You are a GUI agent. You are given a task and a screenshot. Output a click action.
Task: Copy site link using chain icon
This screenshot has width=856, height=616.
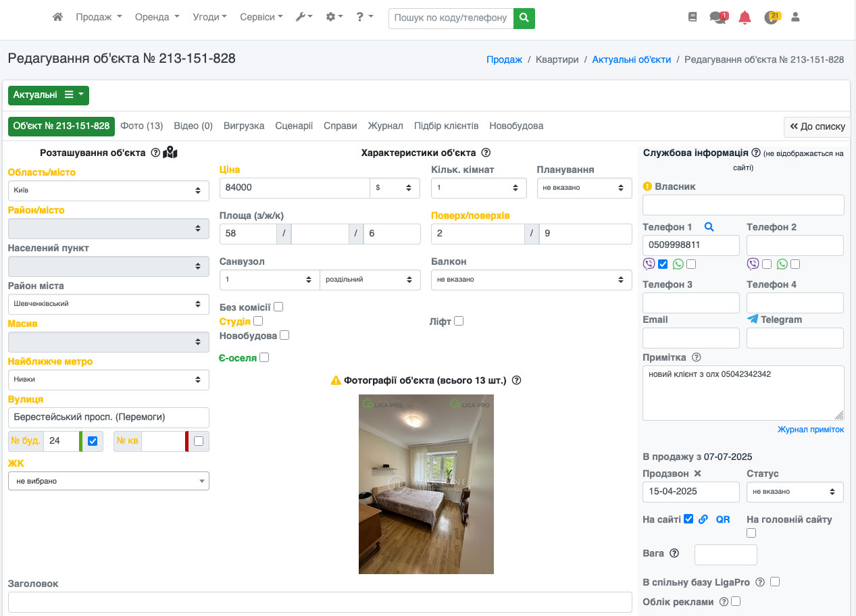point(703,519)
